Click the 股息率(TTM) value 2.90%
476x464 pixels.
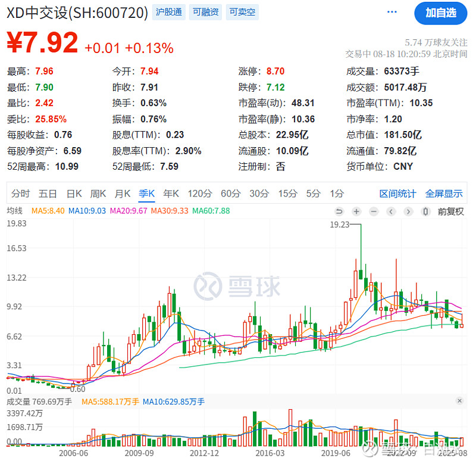point(188,151)
